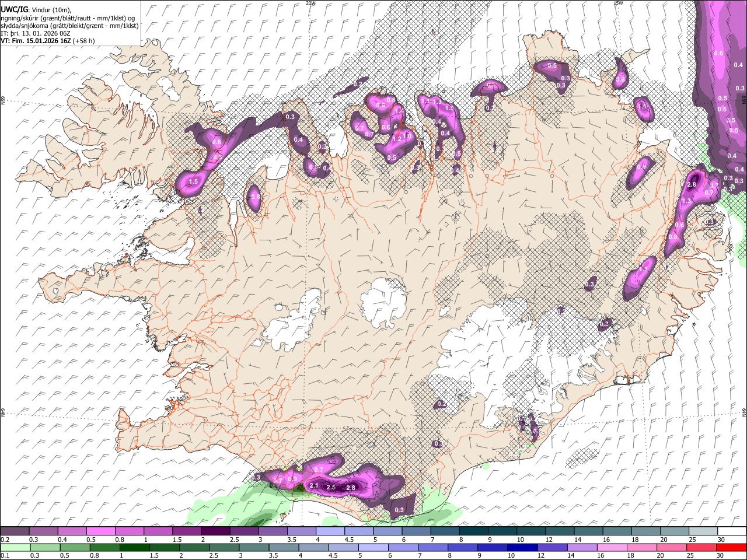The image size is (747, 560).
Task: Select the pale green swatch labeled 0.1, bottom row
Action: click(15, 547)
